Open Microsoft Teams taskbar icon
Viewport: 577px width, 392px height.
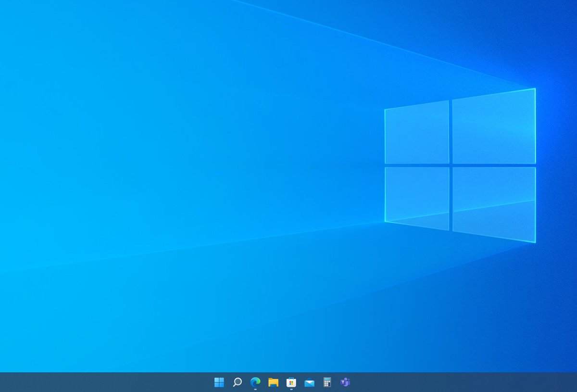tap(345, 382)
